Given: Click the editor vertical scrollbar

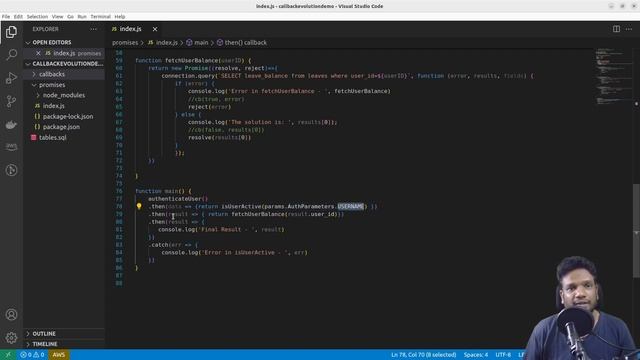Looking at the screenshot, I should click(x=636, y=231).
